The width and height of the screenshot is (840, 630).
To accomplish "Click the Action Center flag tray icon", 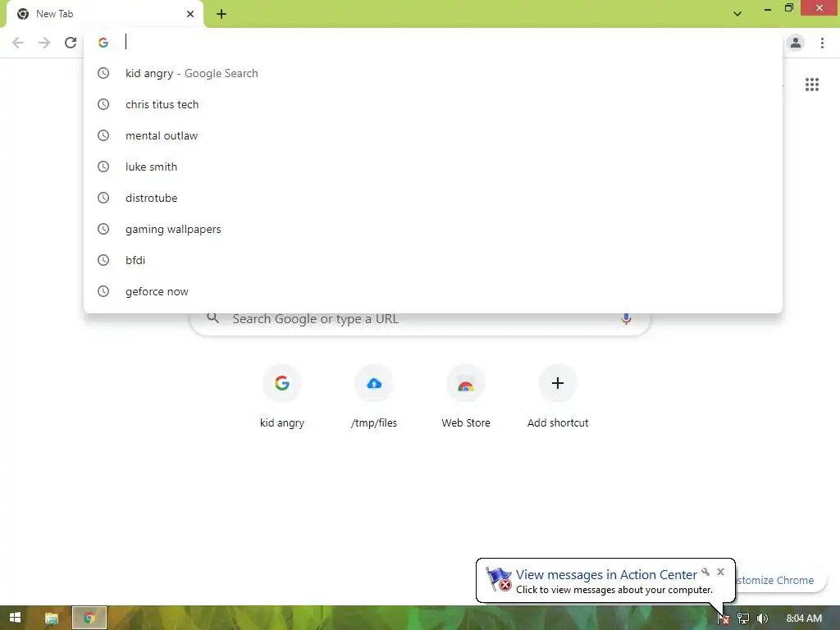I will pyautogui.click(x=724, y=619).
